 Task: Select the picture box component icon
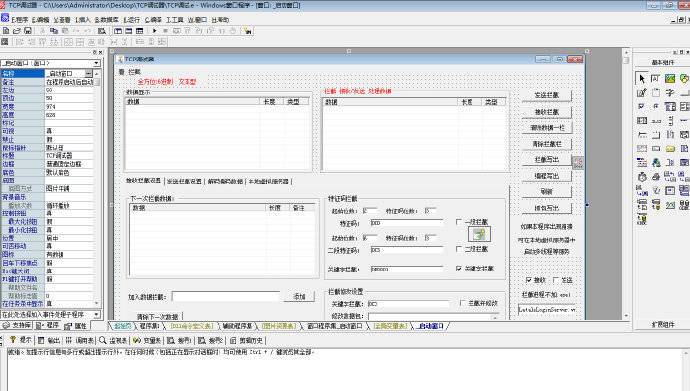[x=670, y=79]
